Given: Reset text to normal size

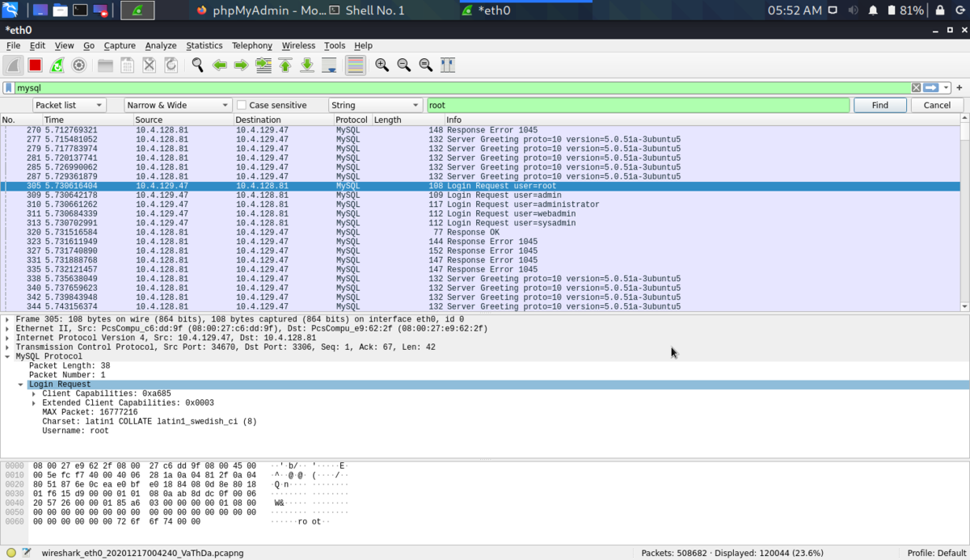Looking at the screenshot, I should (426, 65).
